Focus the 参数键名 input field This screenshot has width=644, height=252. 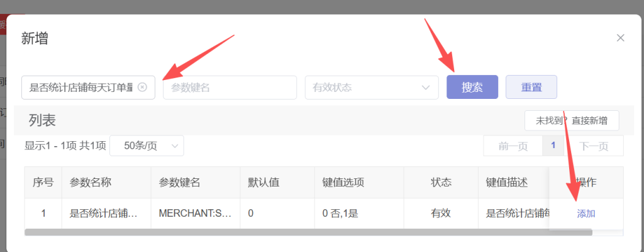click(230, 87)
